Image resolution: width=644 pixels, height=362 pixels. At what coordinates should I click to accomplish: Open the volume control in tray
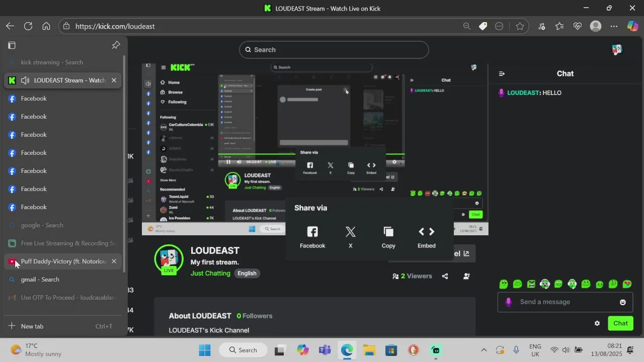pyautogui.click(x=566, y=350)
